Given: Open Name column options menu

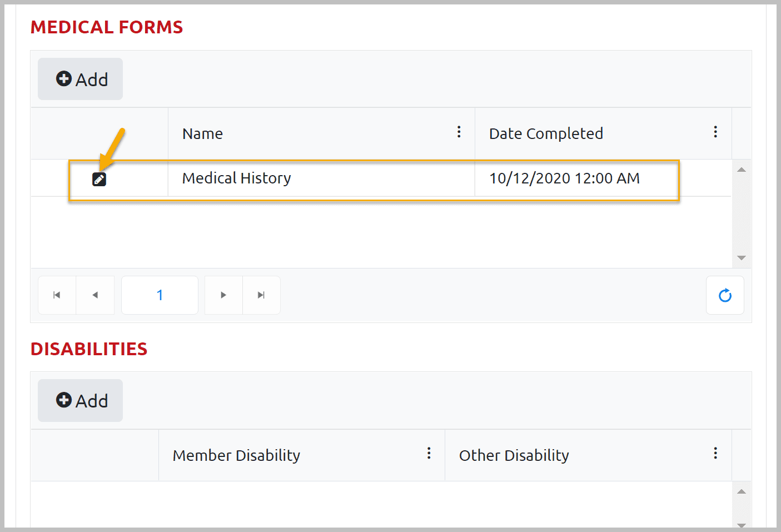Looking at the screenshot, I should point(459,132).
